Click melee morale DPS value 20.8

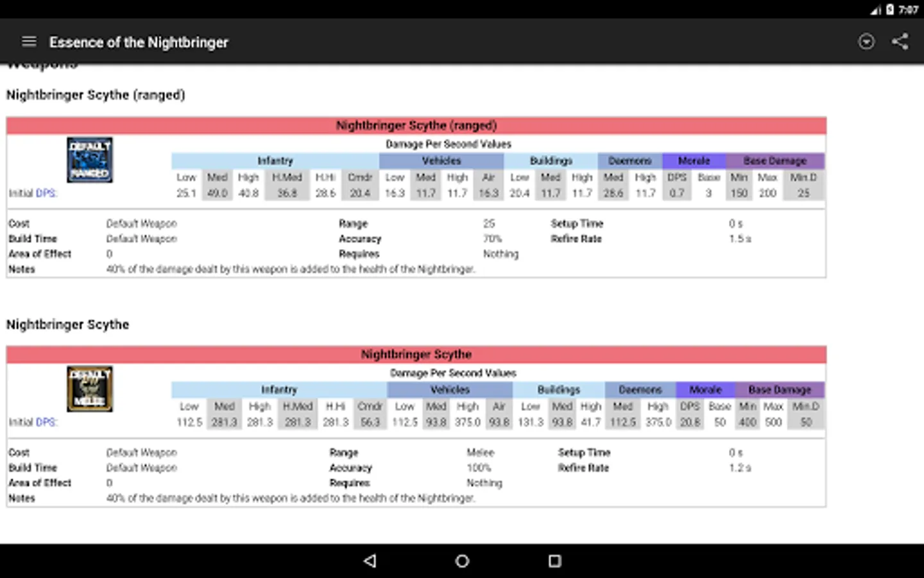click(x=690, y=422)
